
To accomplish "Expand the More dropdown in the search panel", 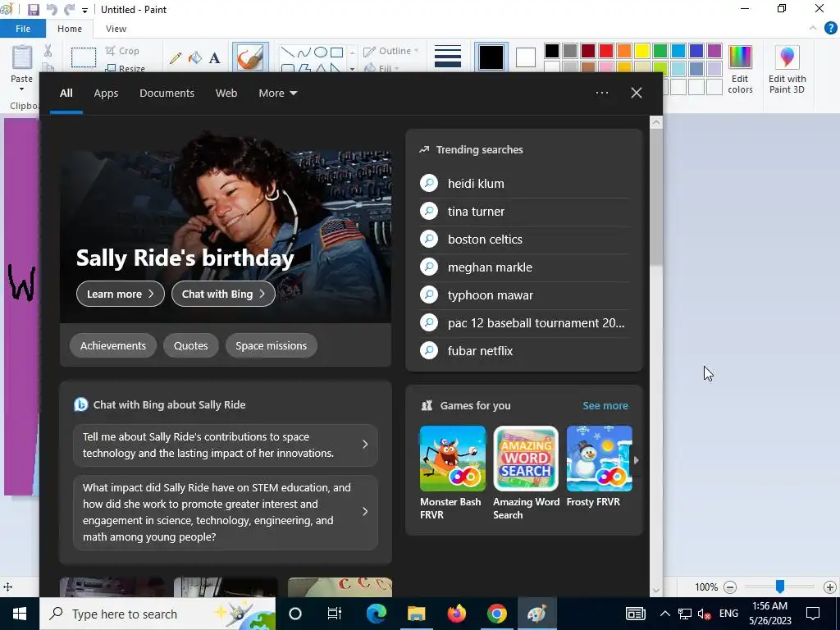I will (277, 94).
